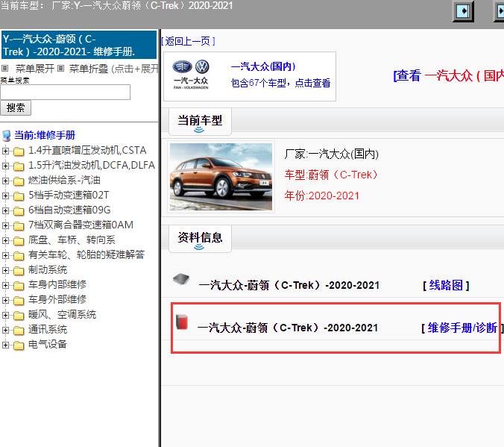Click the 厂家:一汽大众(国内) text
504x447 pixels.
click(x=331, y=154)
